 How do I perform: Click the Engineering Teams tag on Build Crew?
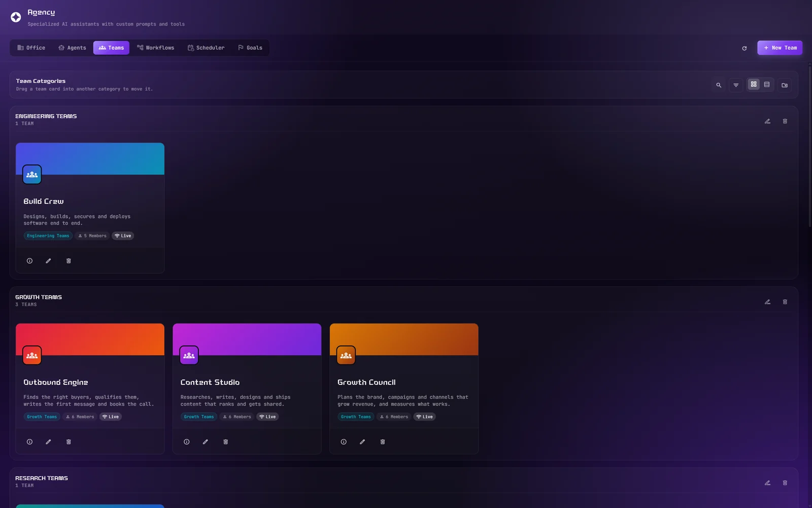pos(48,236)
